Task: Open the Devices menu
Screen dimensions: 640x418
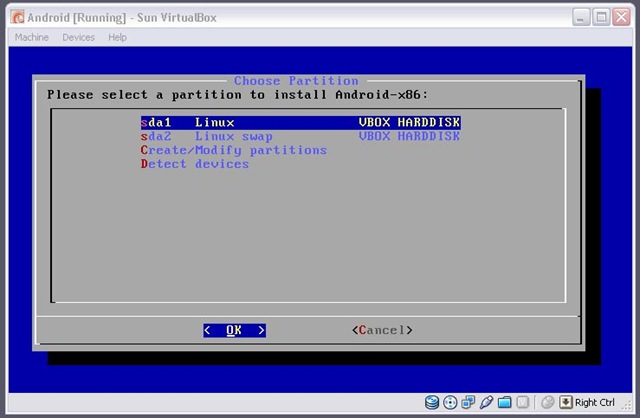Action: [78, 37]
